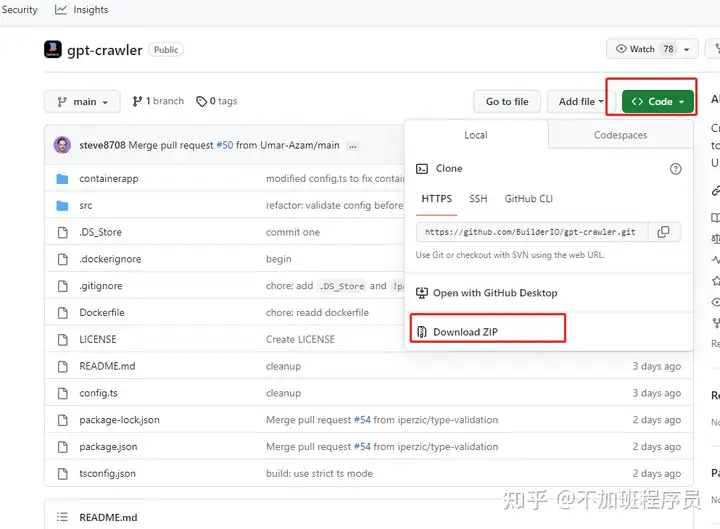Image resolution: width=720 pixels, height=529 pixels.
Task: Click the Go to file button
Action: (507, 101)
